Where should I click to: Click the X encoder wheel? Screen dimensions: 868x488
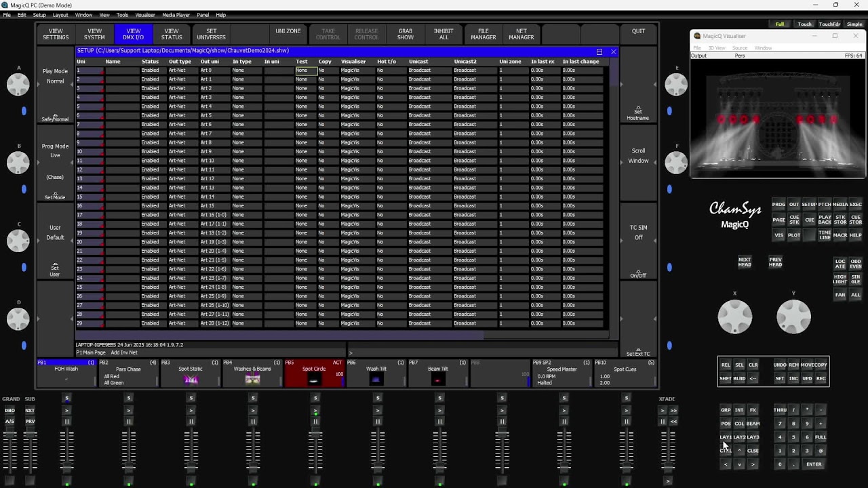point(735,317)
